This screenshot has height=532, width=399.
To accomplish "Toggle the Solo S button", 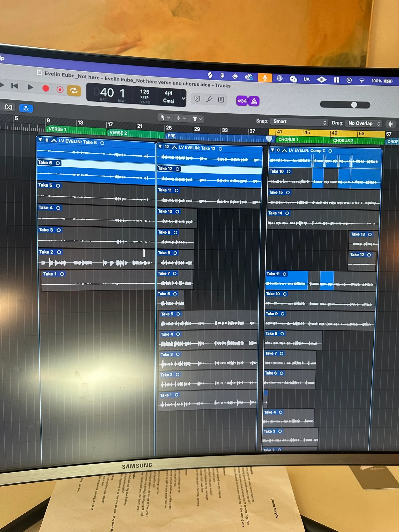I will click(221, 100).
